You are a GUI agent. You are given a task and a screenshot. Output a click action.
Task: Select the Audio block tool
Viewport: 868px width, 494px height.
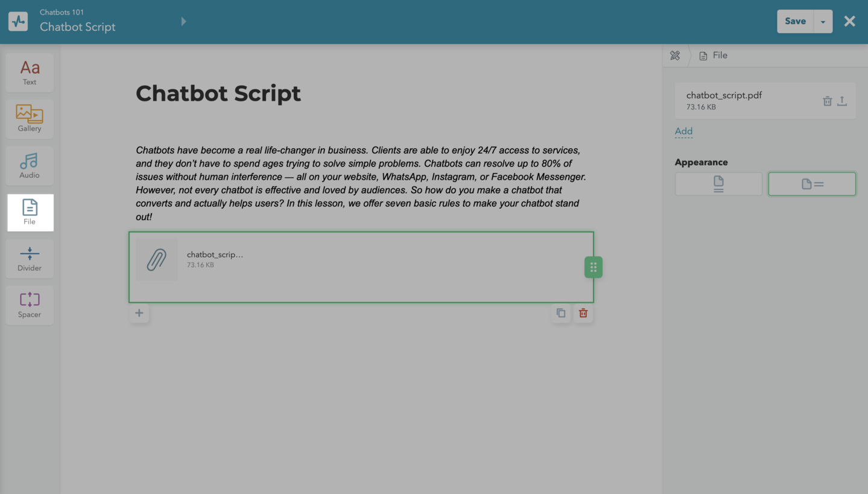[x=30, y=165]
